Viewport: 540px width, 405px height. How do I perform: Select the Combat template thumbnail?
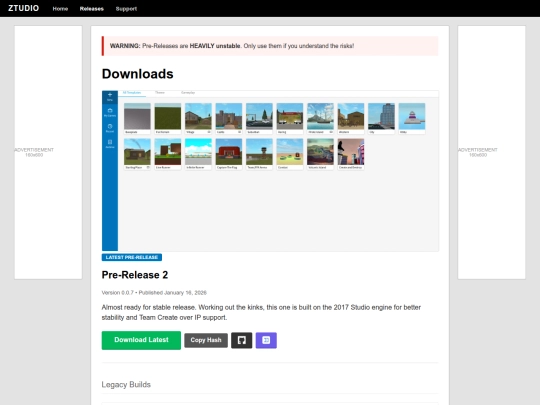click(x=290, y=154)
